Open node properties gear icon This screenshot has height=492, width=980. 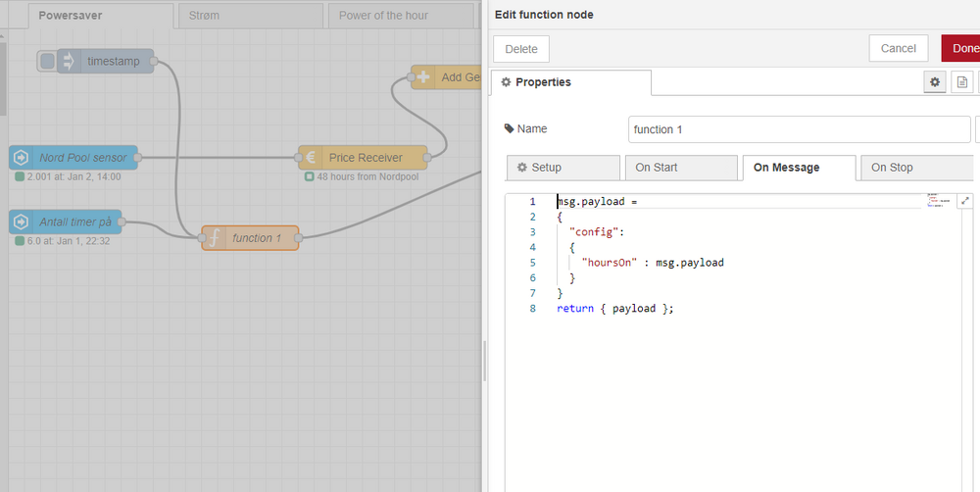(x=935, y=82)
